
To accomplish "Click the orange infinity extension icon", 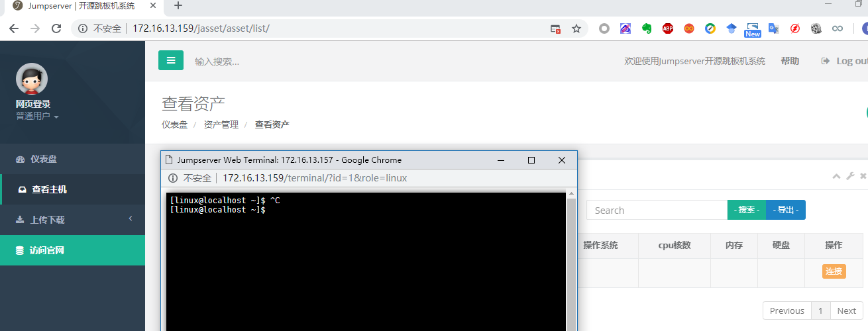I will click(689, 28).
